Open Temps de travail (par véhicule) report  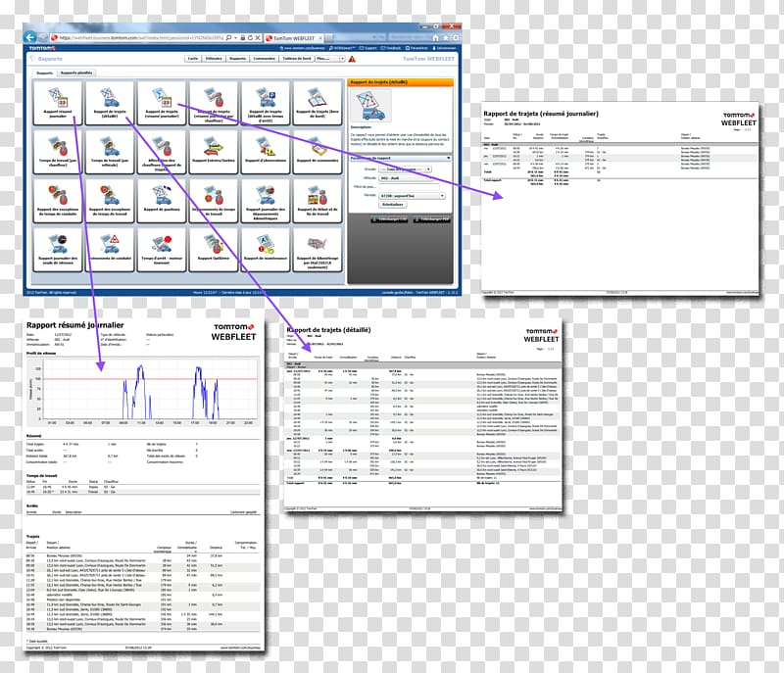click(x=110, y=152)
